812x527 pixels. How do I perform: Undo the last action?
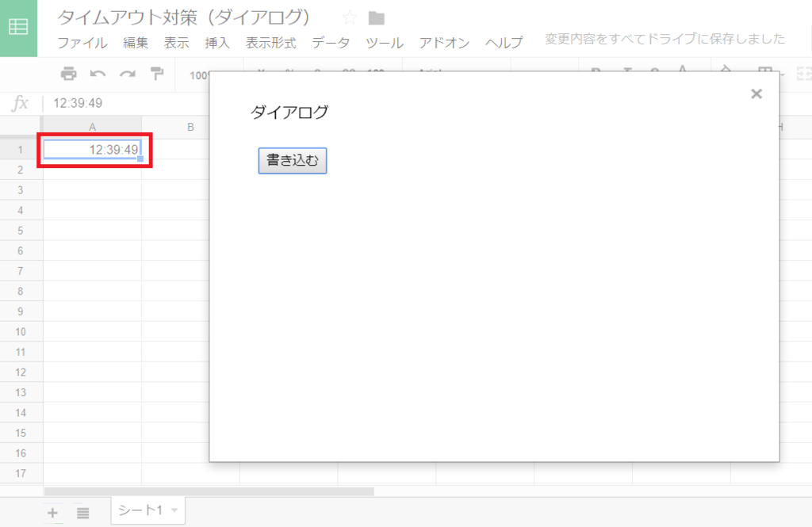tap(98, 74)
